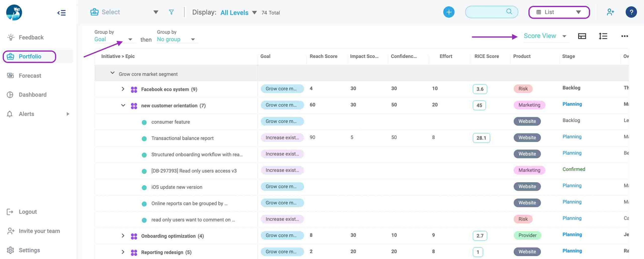Expand the Reporting redesign initiative

click(123, 252)
